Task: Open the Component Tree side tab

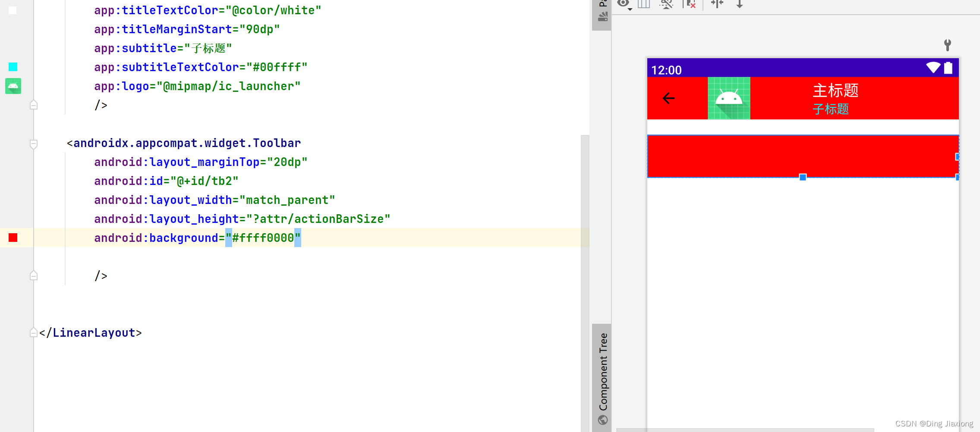Action: click(602, 378)
